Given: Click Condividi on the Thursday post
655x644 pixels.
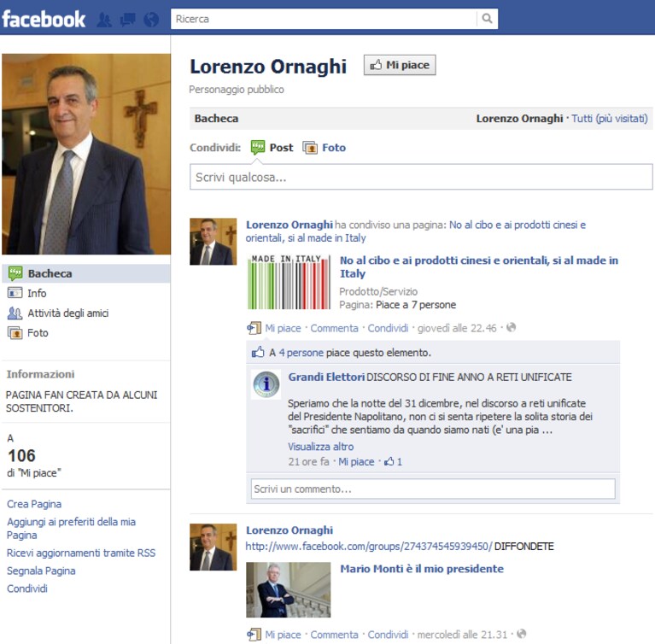Looking at the screenshot, I should pyautogui.click(x=388, y=328).
